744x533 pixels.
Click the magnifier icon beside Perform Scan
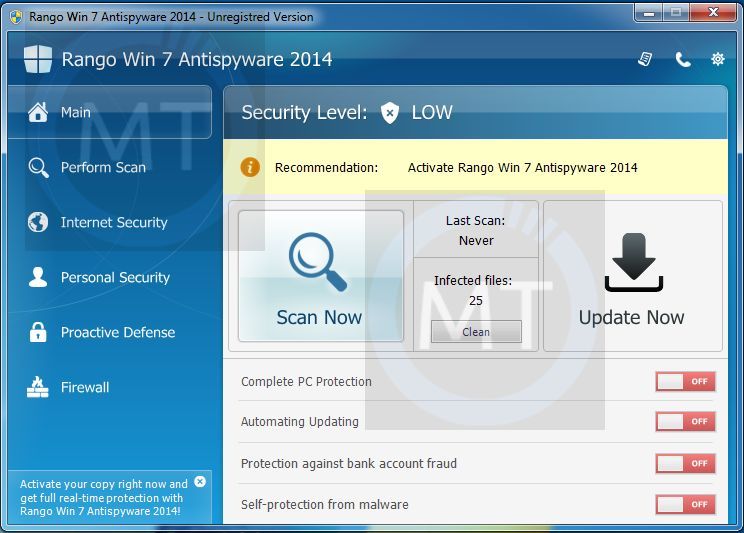point(38,168)
